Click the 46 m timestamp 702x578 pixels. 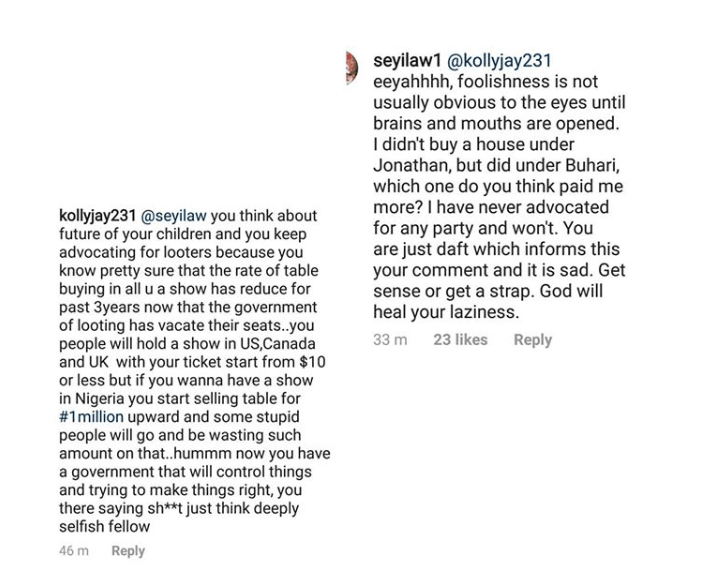click(x=74, y=551)
